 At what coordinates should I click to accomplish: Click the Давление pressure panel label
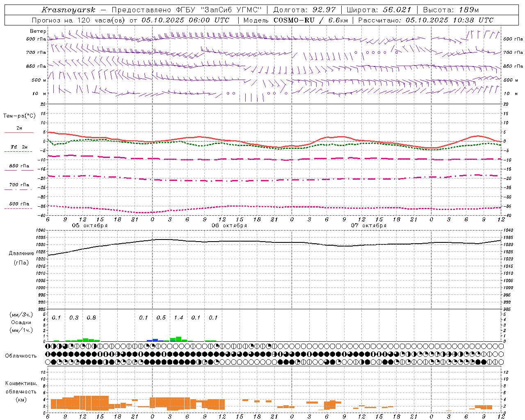tap(21, 253)
